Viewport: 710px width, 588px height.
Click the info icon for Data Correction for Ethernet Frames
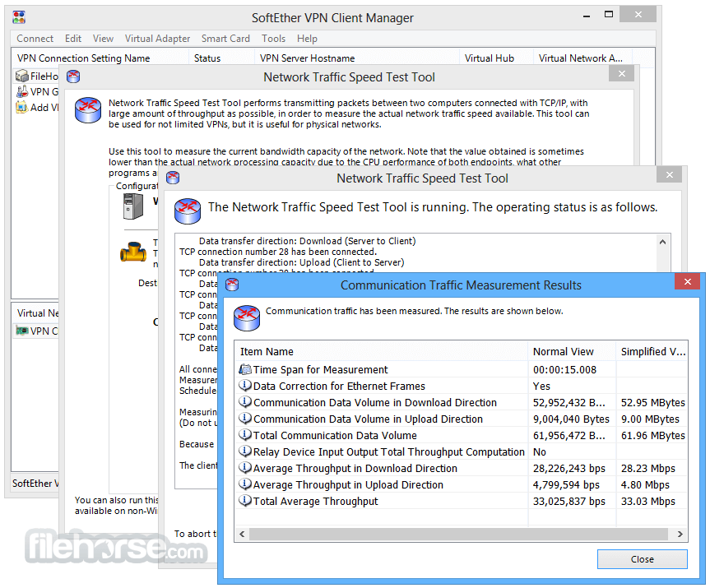(x=245, y=386)
